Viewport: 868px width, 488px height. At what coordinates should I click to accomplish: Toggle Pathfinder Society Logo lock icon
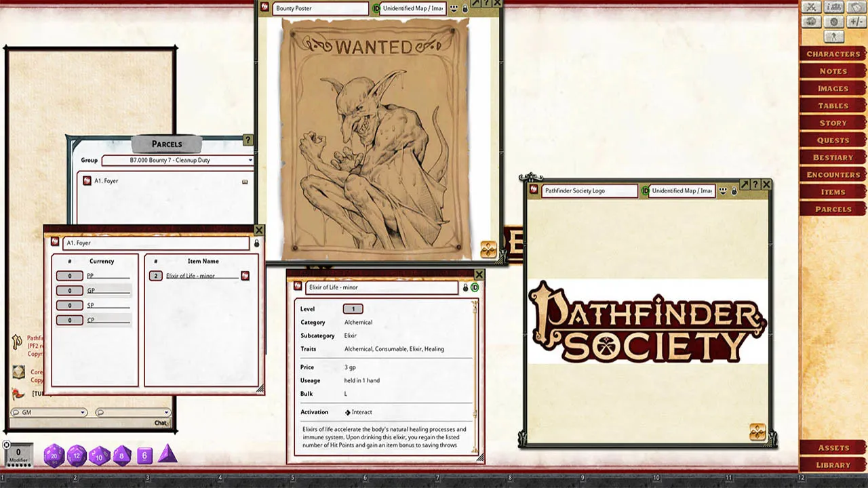click(734, 191)
